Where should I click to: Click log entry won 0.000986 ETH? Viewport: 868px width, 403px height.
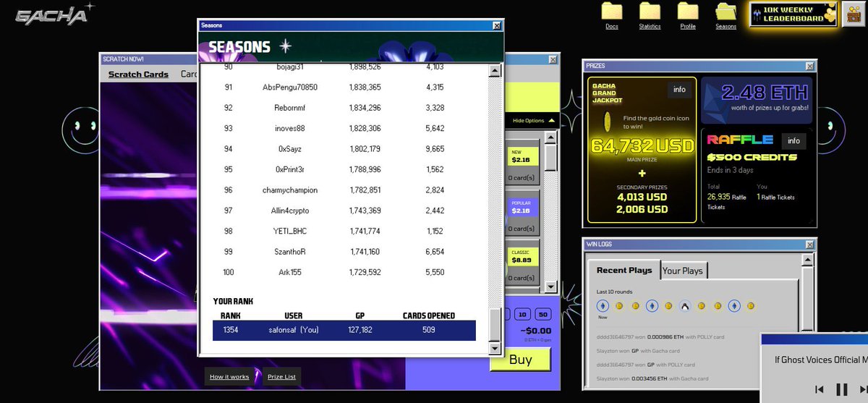(661, 336)
